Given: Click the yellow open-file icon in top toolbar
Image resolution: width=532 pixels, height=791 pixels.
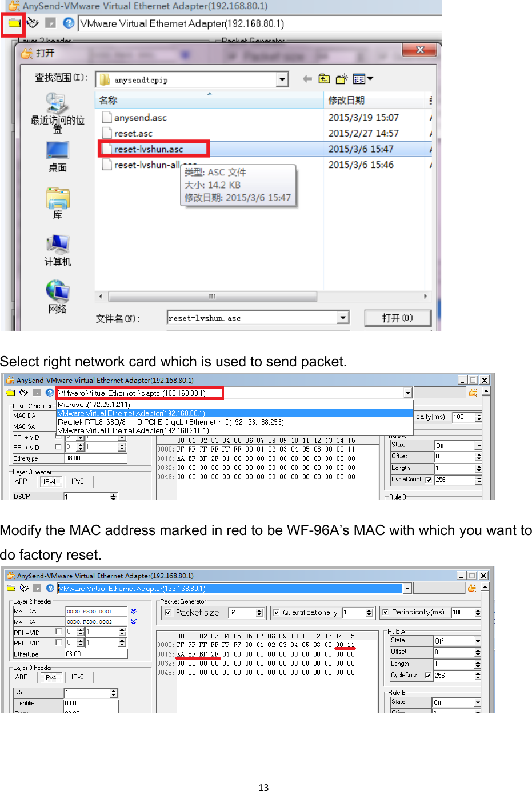Looking at the screenshot, I should [x=13, y=23].
